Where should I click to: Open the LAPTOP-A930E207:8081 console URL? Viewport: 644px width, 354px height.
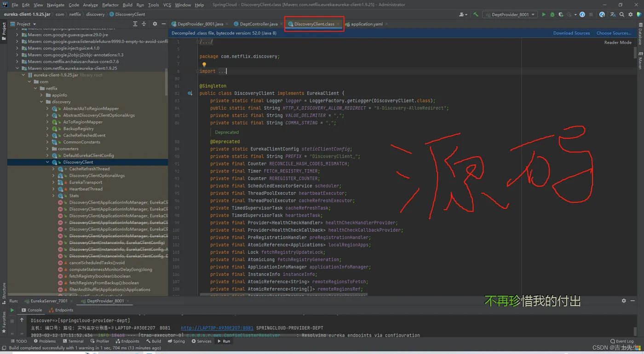click(217, 328)
